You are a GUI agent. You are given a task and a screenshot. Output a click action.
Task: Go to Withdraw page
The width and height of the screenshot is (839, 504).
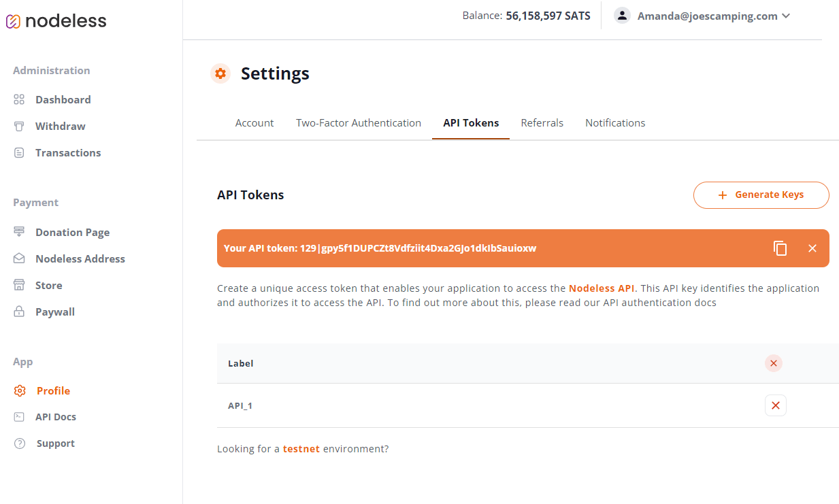pyautogui.click(x=60, y=126)
